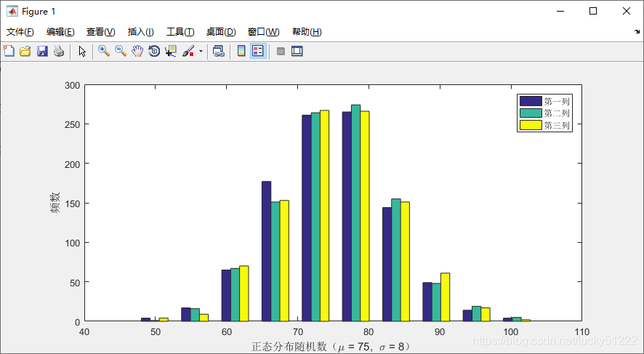Click the yellow bar near 90

click(445, 297)
